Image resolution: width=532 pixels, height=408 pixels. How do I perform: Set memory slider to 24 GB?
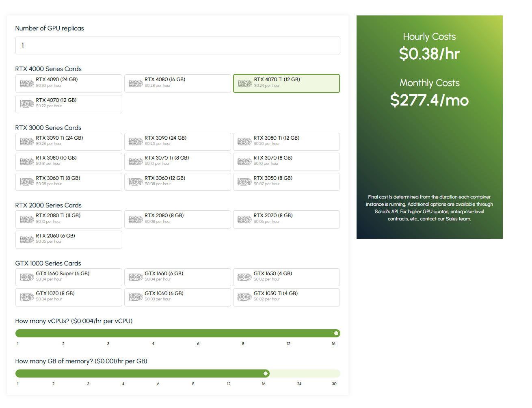pos(299,373)
